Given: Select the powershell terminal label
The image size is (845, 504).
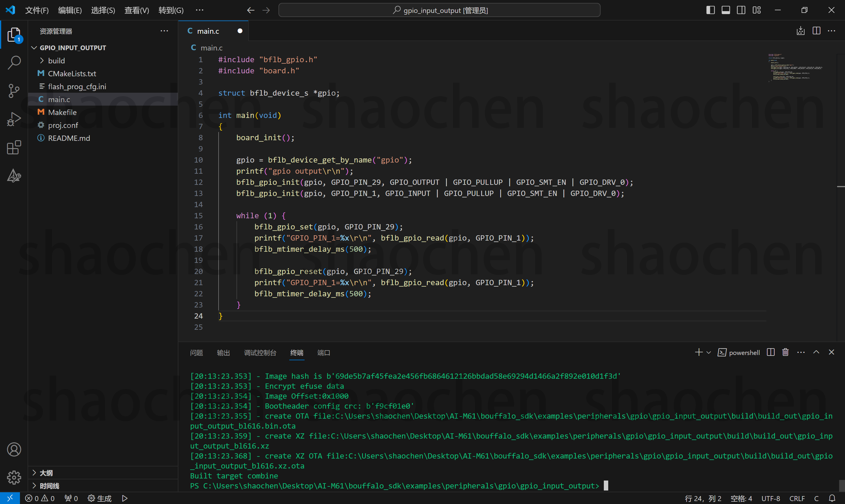Looking at the screenshot, I should coord(739,353).
